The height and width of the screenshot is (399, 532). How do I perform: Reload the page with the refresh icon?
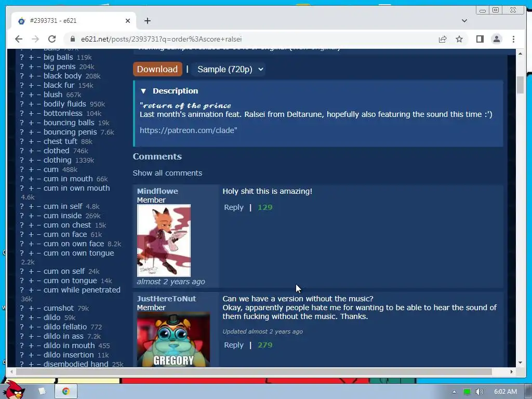(52, 39)
